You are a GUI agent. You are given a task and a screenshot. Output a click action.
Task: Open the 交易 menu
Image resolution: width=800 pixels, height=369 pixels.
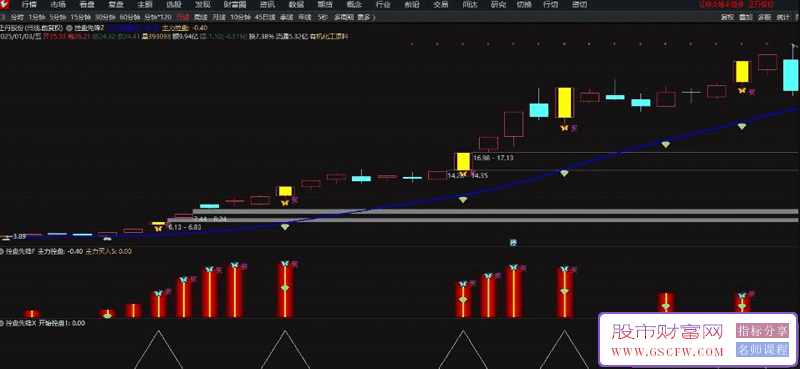(x=441, y=5)
